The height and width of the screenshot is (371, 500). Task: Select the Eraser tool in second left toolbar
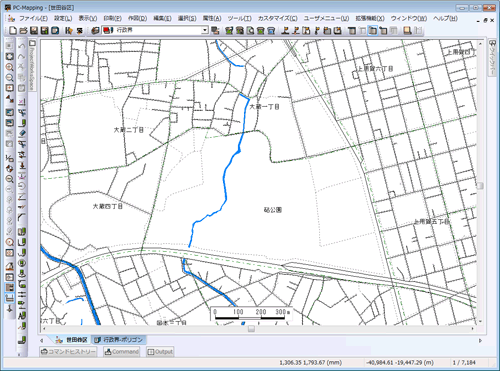point(22,134)
